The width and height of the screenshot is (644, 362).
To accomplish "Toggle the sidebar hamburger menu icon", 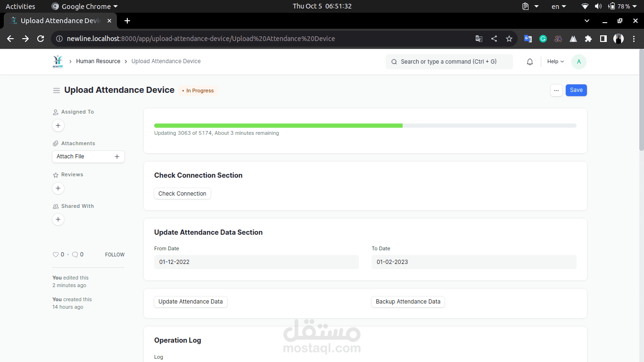I will [x=57, y=90].
